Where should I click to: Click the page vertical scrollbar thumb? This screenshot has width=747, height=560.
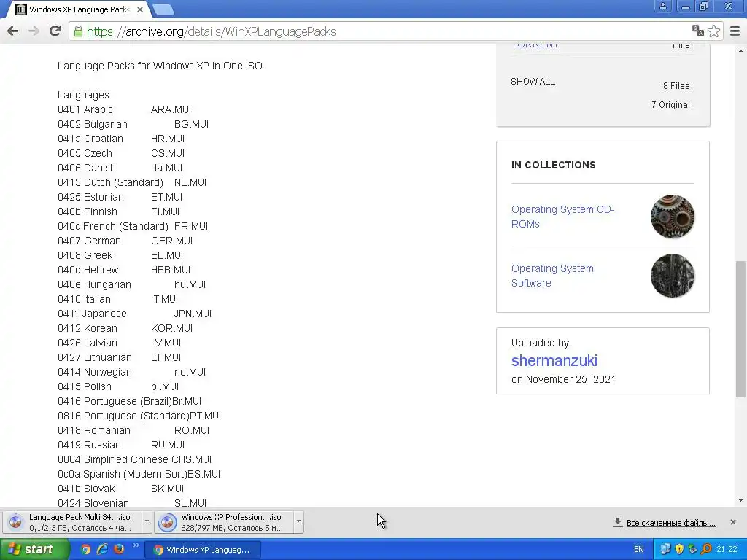740,329
